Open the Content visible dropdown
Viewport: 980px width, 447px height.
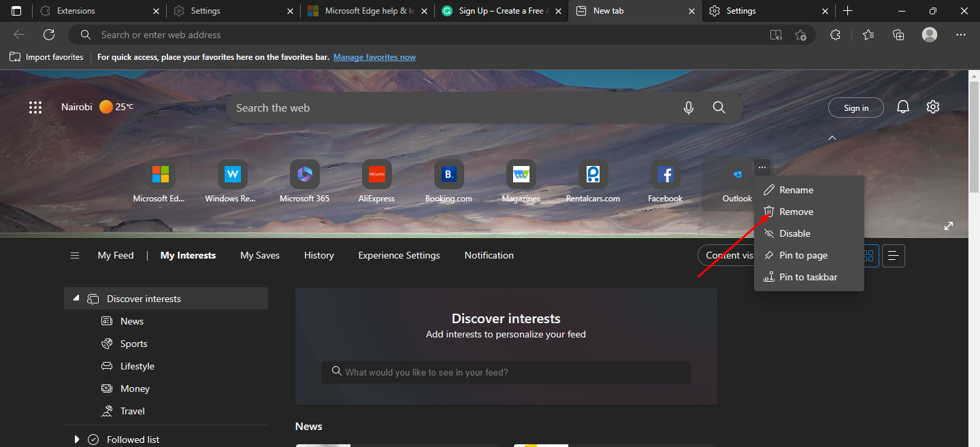[726, 255]
